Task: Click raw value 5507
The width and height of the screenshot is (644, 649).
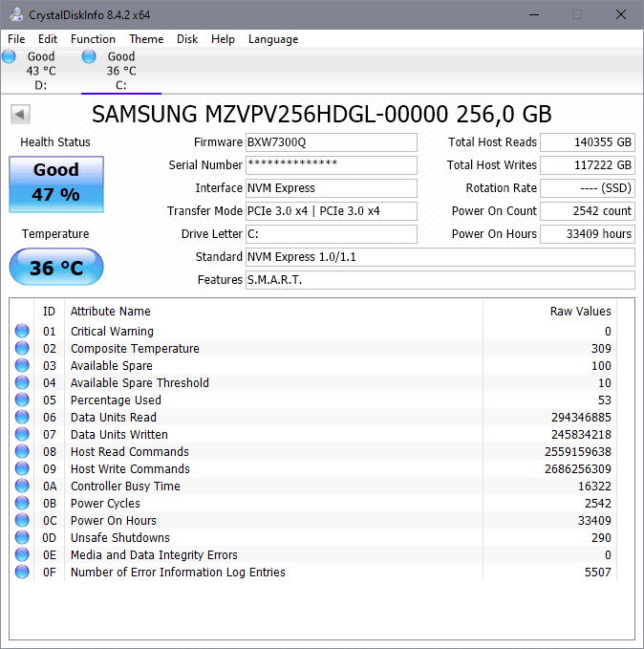Action: 597,572
